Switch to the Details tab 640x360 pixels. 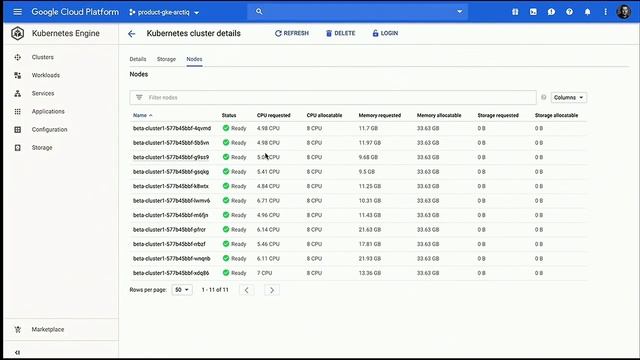coord(138,59)
